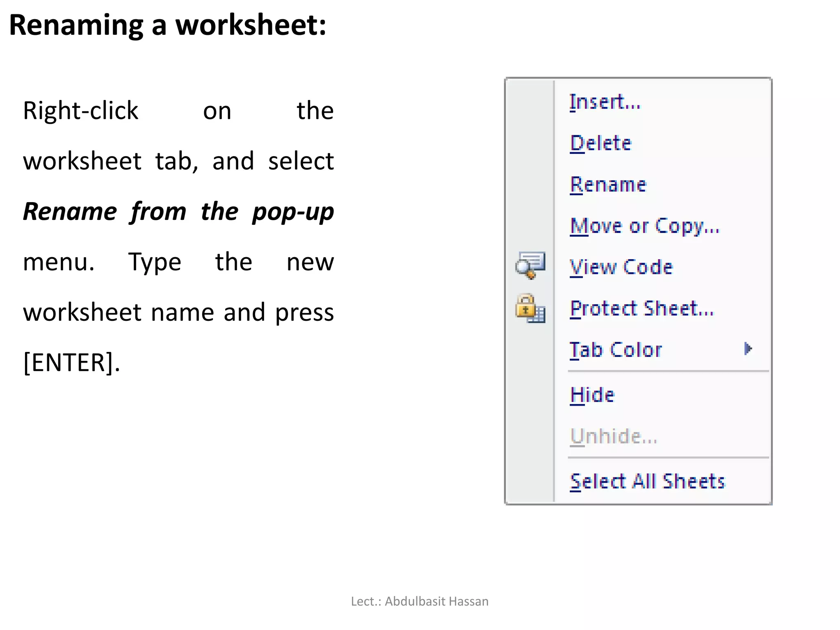Screen dimensions: 840x630
Task: Click the View Code magnifier icon
Action: coord(530,266)
